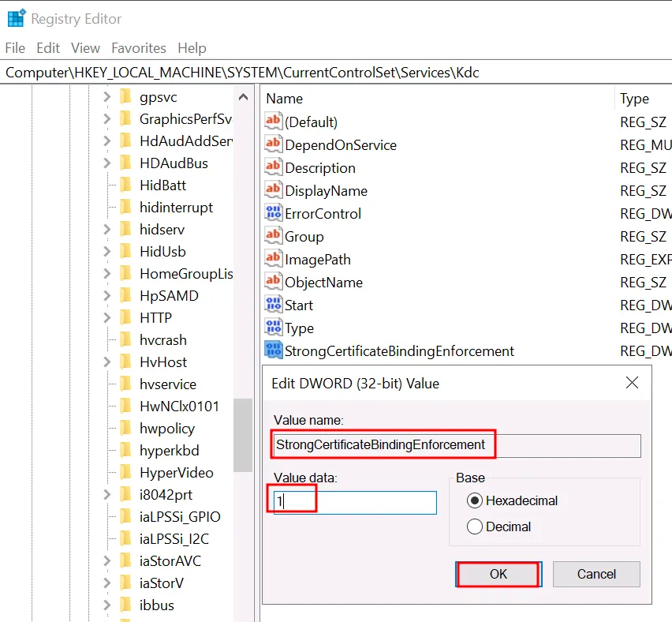
Task: Open the Favorites menu
Action: [x=139, y=48]
